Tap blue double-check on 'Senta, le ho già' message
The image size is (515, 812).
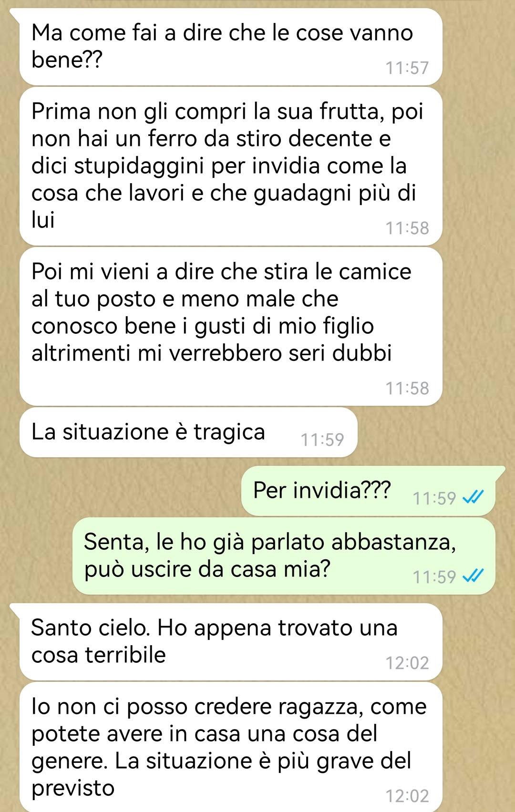473,576
